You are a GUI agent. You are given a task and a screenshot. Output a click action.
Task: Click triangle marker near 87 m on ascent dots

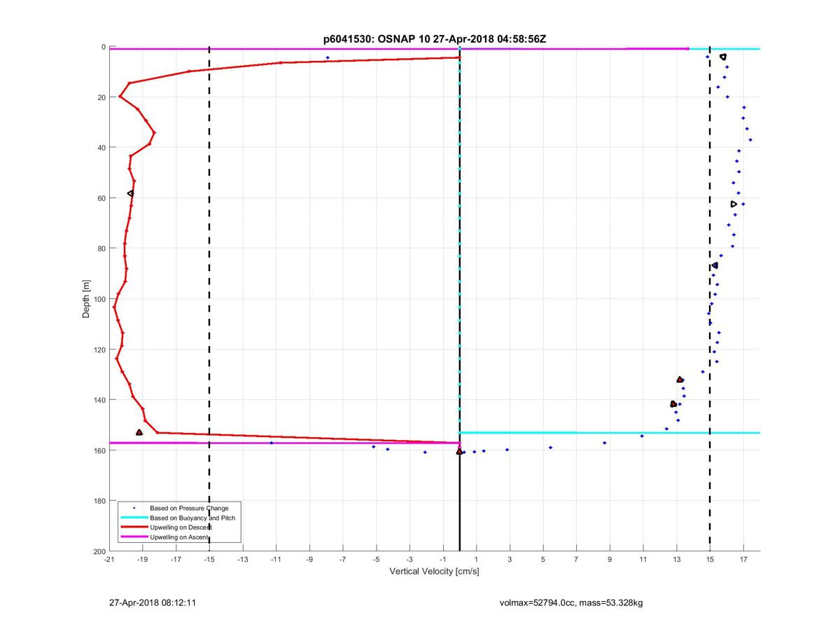coord(715,266)
